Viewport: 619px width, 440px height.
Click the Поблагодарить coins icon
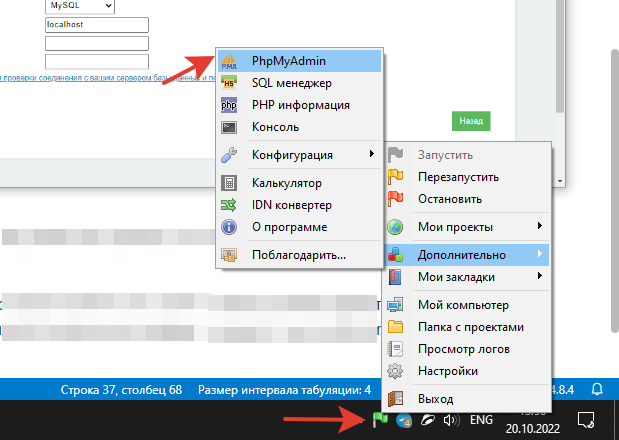[x=229, y=255]
